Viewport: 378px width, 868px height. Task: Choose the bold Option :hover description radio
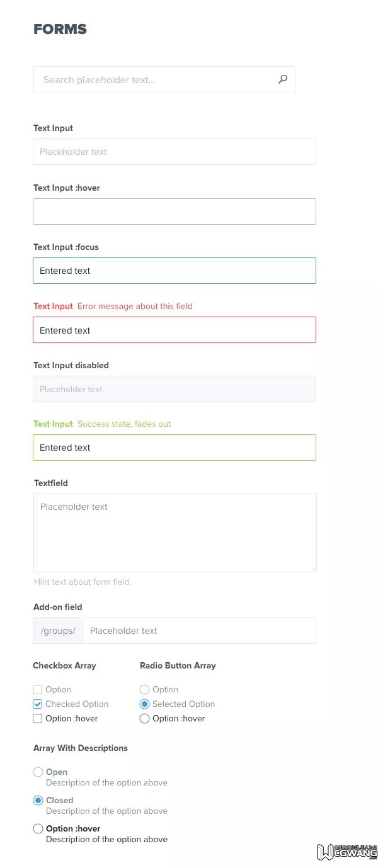(x=38, y=829)
